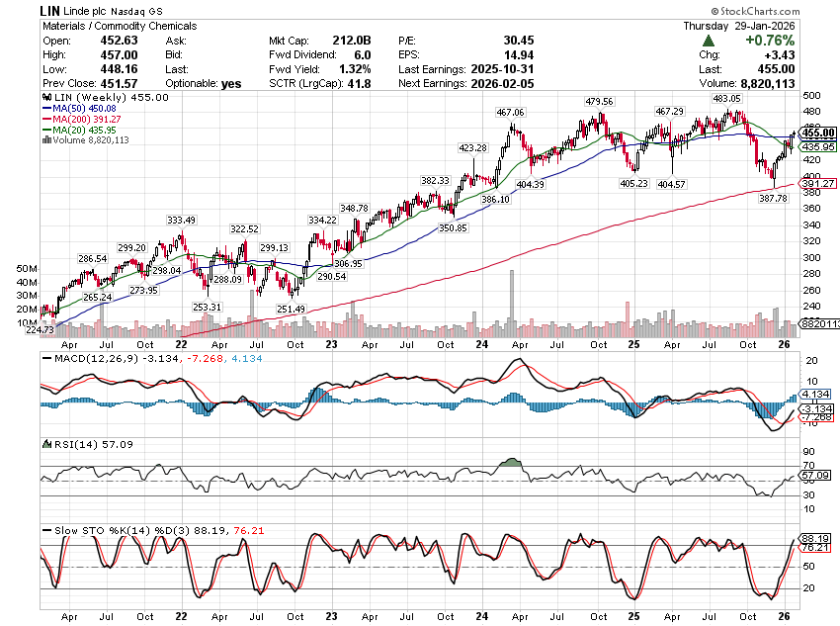Select the MACD(12,26,9) indicator label
This screenshot has width=840, height=626.
coord(84,358)
